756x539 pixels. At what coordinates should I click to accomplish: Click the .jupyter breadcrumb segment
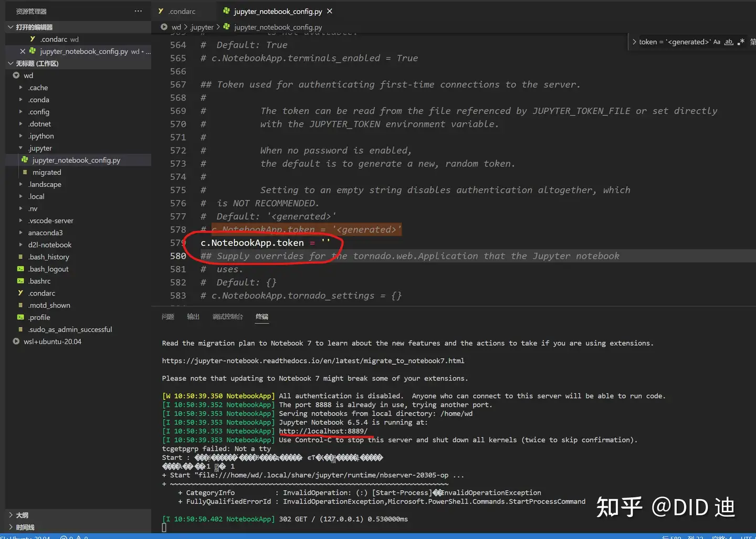(202, 27)
